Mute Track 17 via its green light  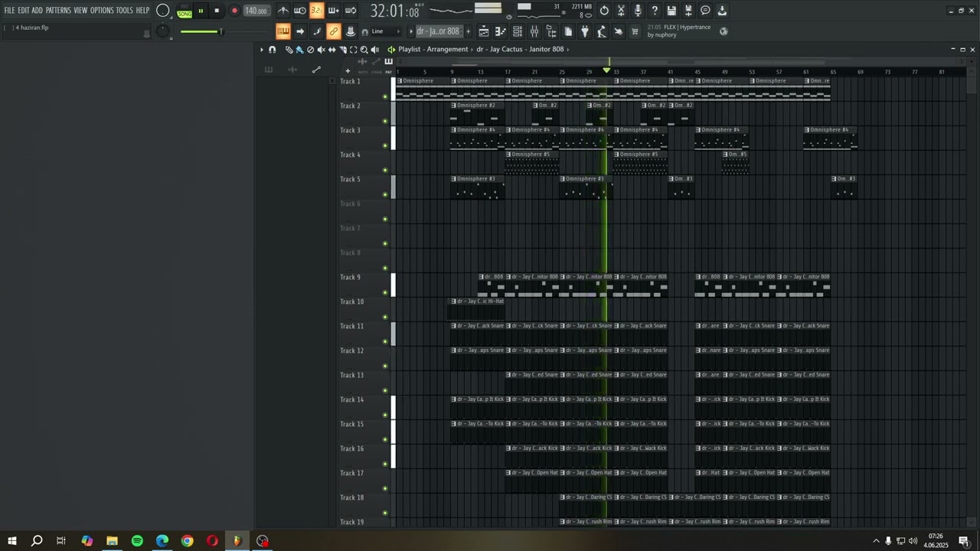pyautogui.click(x=385, y=488)
